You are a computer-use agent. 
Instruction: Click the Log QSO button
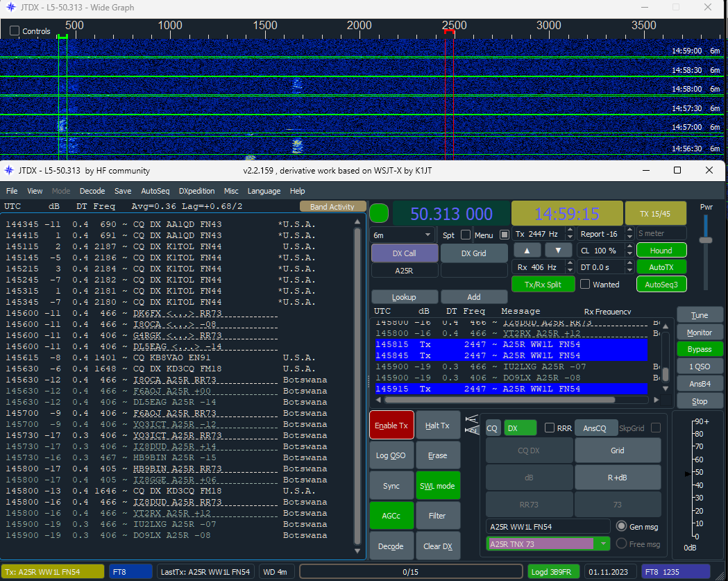tap(391, 455)
